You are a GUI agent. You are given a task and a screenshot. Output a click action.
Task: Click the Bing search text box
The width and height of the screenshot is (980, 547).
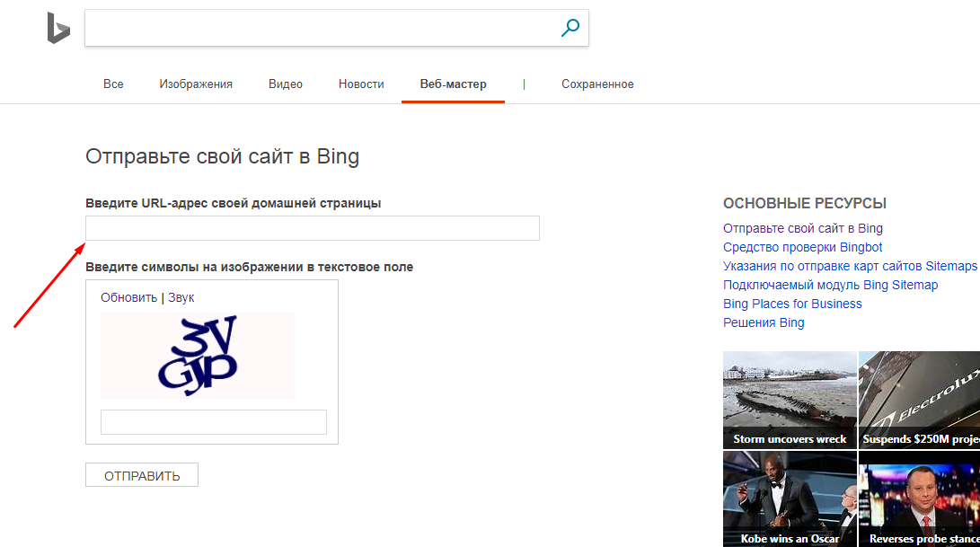[319, 28]
